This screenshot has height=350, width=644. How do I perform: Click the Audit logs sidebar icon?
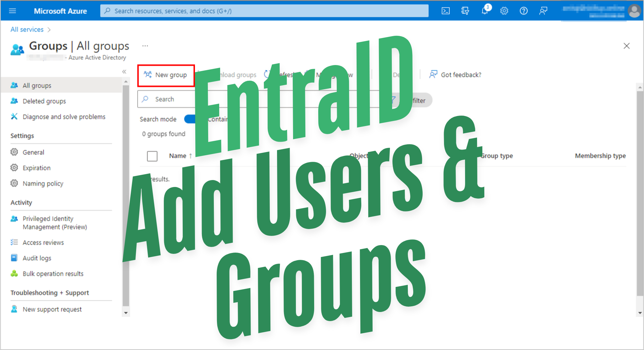coord(14,258)
